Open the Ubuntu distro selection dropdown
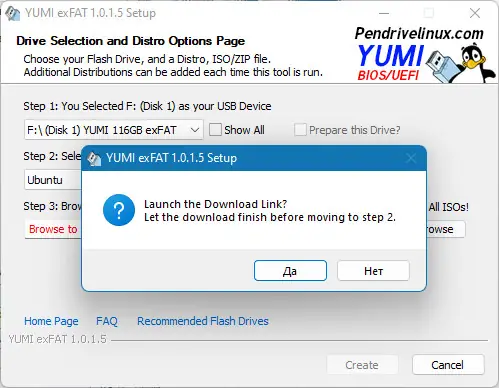The width and height of the screenshot is (499, 388). (53, 180)
